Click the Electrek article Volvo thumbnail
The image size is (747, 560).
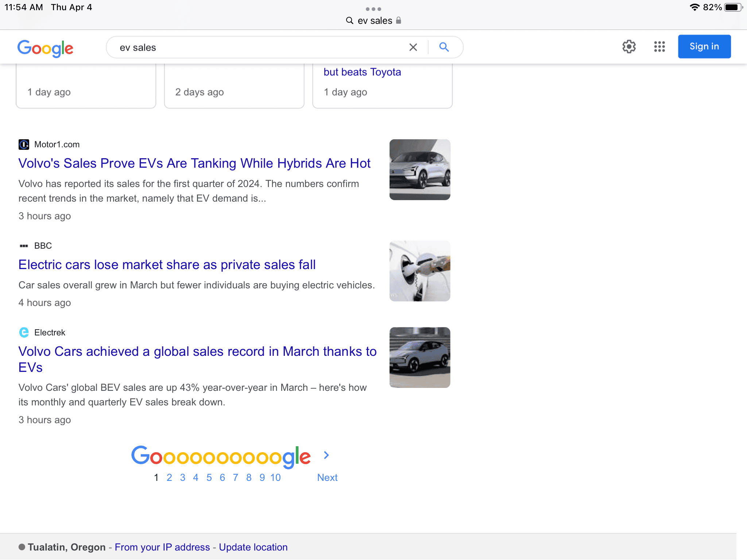[x=420, y=358]
